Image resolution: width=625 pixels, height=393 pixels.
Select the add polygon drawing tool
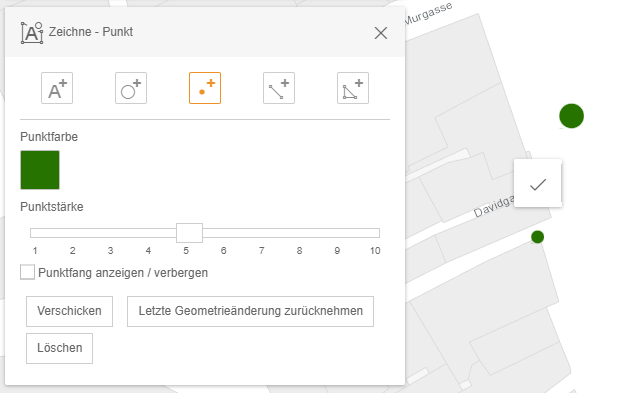tap(353, 88)
